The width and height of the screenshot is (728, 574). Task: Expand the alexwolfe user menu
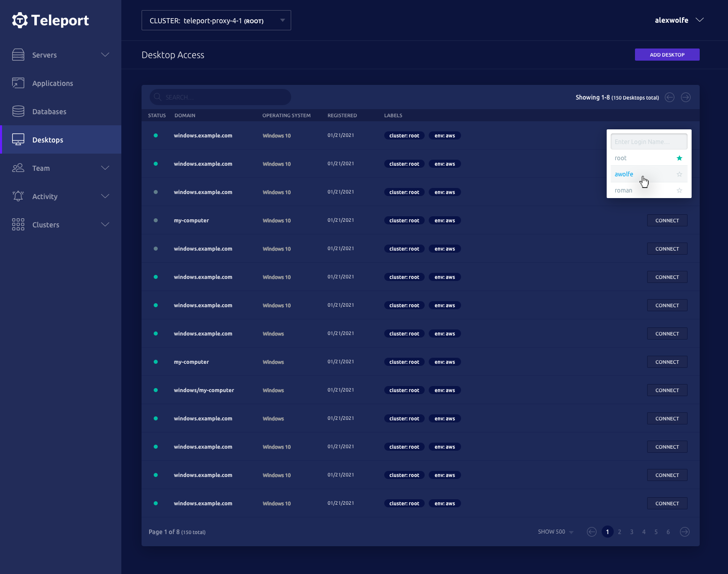[x=678, y=20]
